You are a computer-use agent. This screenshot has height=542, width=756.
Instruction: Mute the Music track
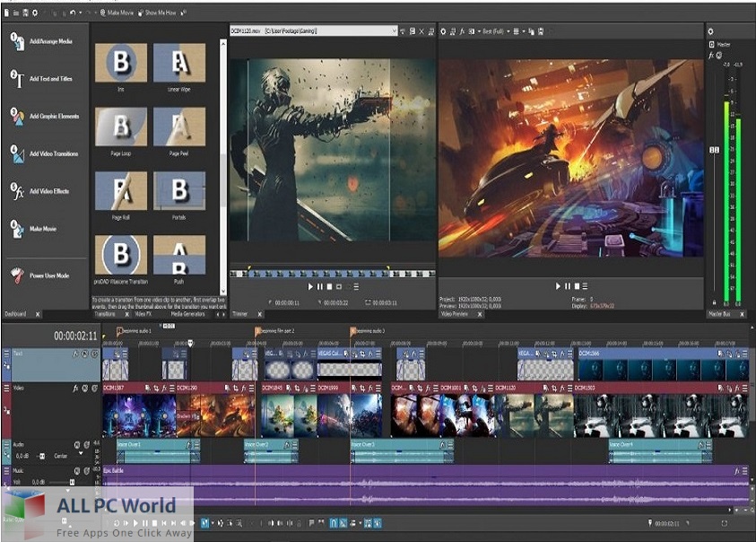pos(77,470)
